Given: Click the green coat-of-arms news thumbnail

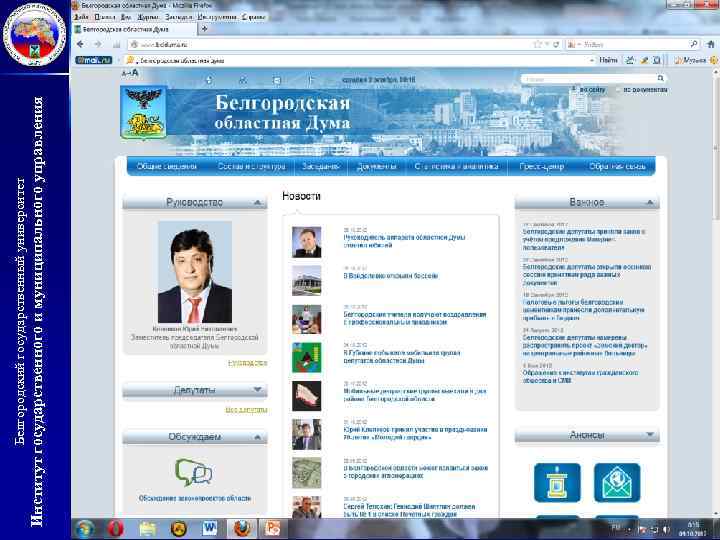Looking at the screenshot, I should 307,357.
